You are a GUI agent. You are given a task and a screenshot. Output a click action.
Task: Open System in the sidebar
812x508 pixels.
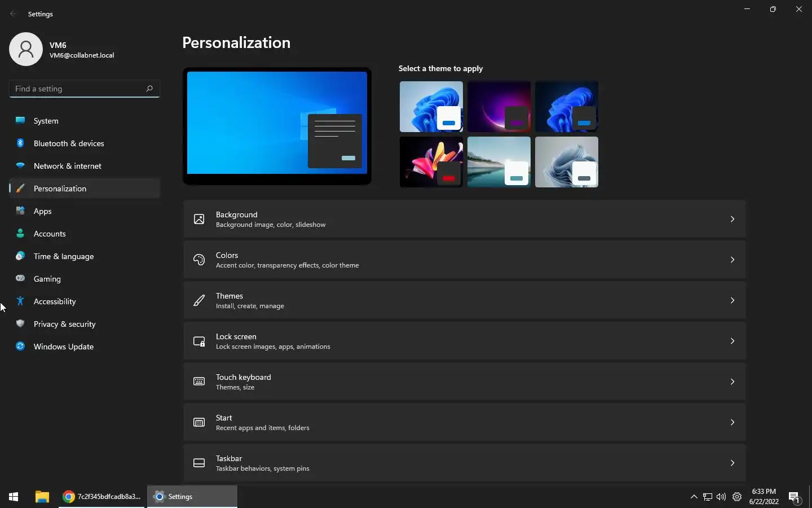pyautogui.click(x=85, y=120)
